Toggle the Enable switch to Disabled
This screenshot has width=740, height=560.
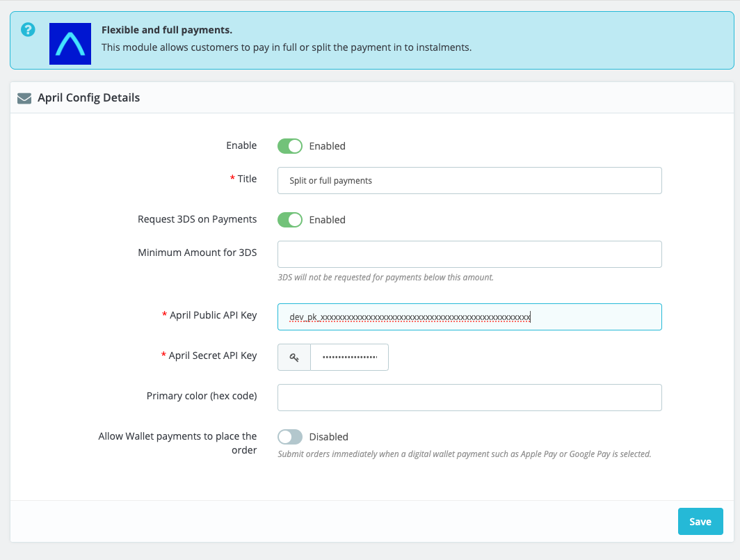[x=290, y=146]
